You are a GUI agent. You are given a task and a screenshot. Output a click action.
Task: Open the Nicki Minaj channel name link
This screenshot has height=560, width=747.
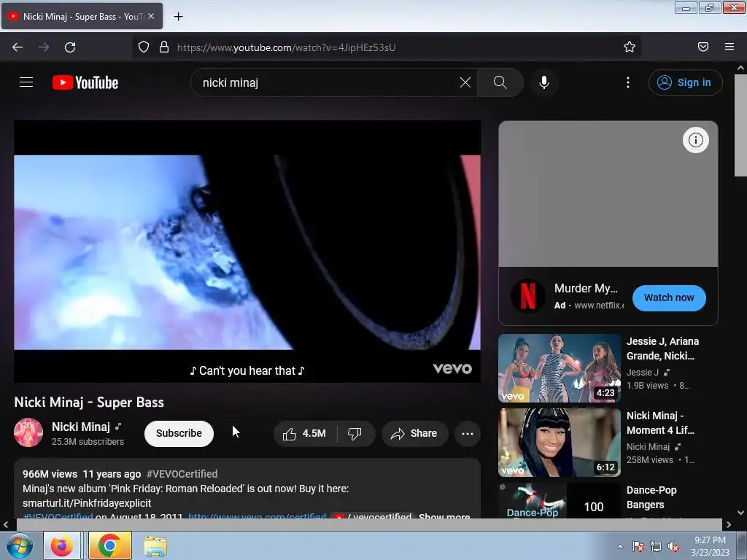coord(80,427)
